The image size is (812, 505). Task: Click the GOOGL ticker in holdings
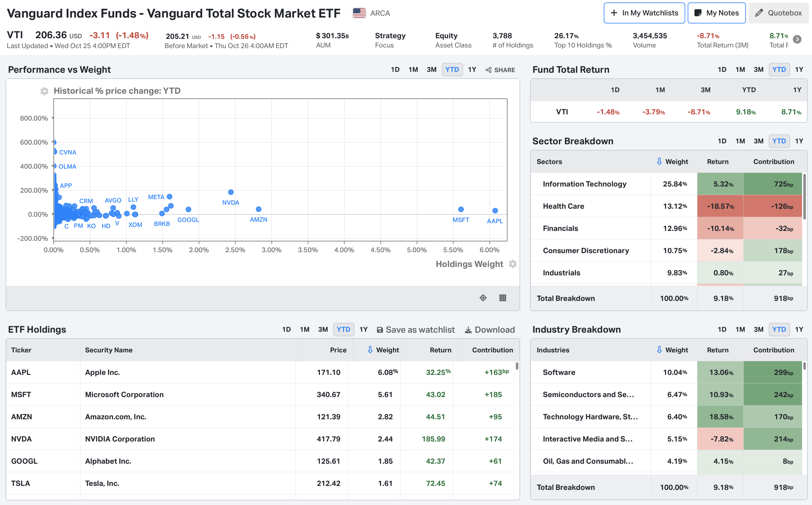[24, 461]
